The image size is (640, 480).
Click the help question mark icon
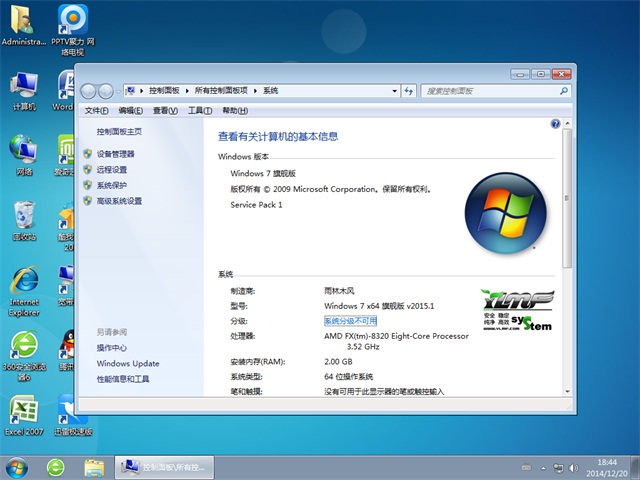click(x=555, y=124)
